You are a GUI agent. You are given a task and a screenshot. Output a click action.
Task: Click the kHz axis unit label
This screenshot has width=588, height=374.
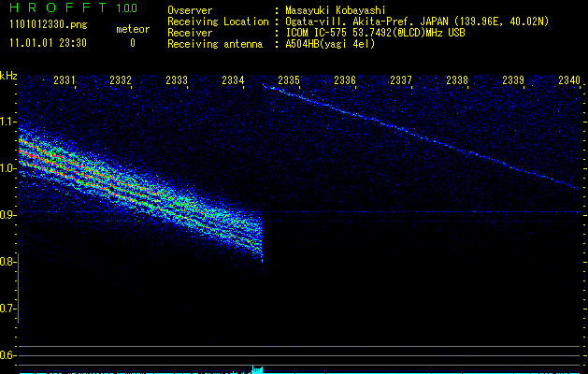pos(8,76)
